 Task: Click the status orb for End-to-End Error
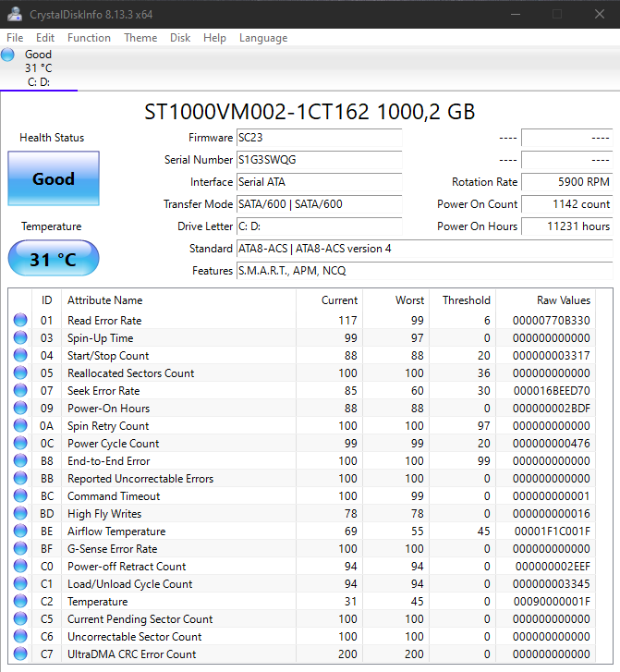(20, 460)
